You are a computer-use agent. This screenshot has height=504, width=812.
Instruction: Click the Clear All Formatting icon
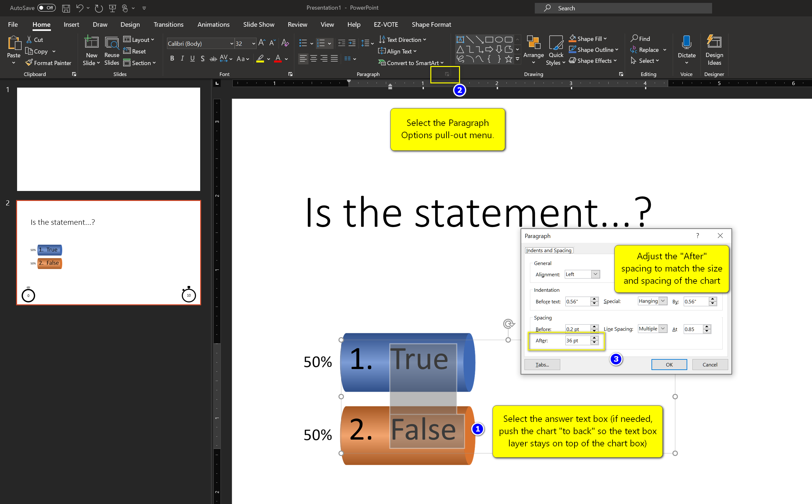click(285, 43)
